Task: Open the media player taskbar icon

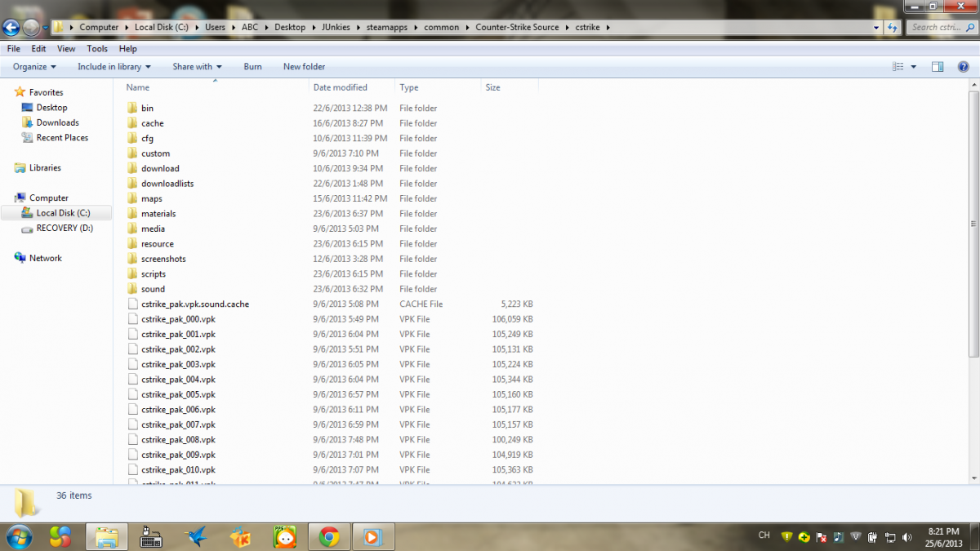Action: (372, 536)
